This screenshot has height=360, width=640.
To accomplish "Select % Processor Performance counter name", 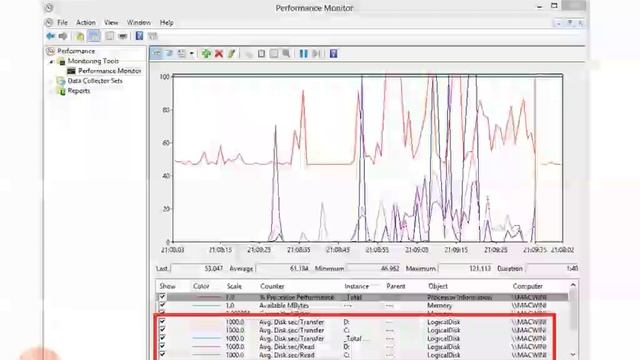I will click(297, 297).
